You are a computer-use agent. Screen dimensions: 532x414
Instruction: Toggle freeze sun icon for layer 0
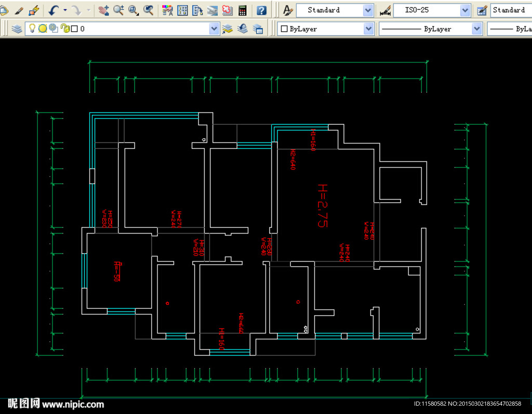43,29
